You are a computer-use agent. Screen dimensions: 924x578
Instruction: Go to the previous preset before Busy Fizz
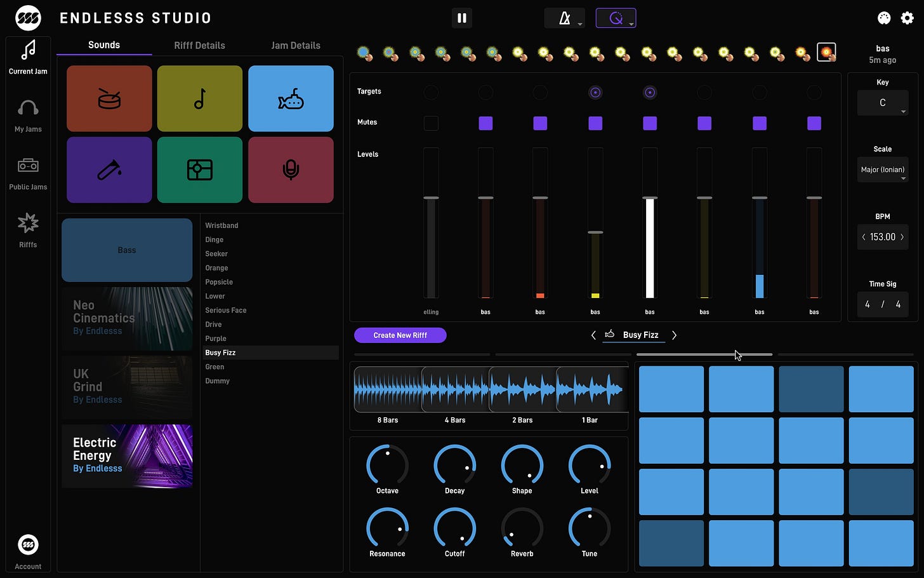pyautogui.click(x=593, y=335)
